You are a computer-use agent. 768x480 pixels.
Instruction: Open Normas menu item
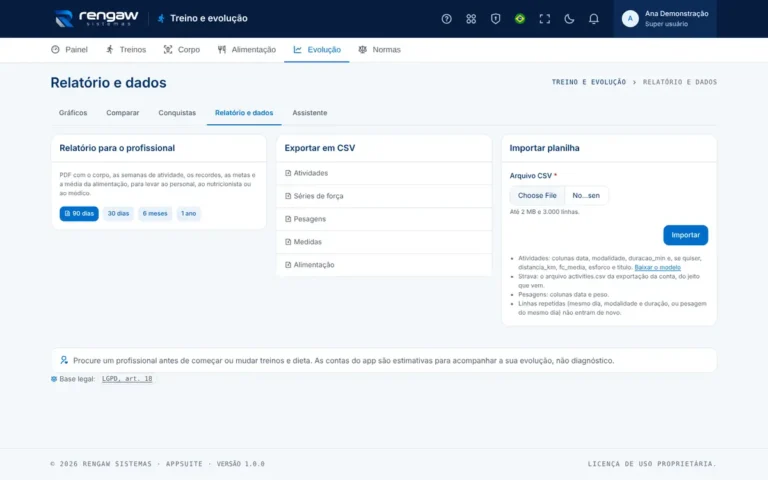coord(380,49)
